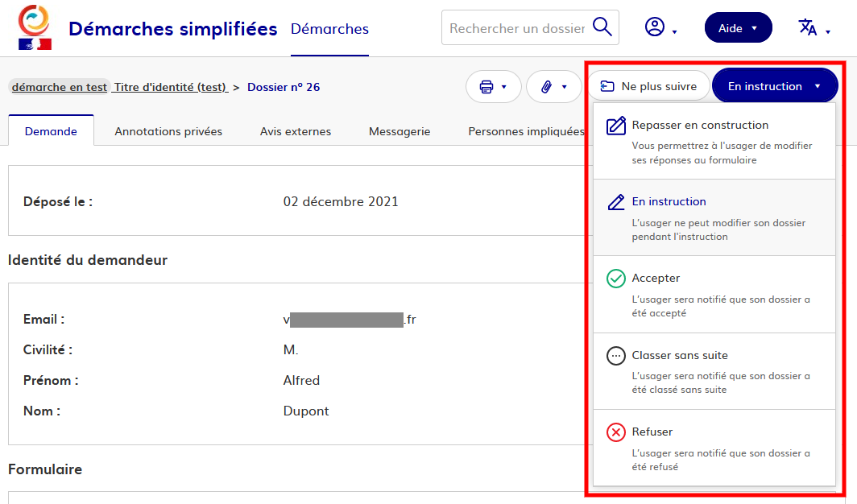857x504 pixels.
Task: Go to the Messagerie tab
Action: point(400,131)
